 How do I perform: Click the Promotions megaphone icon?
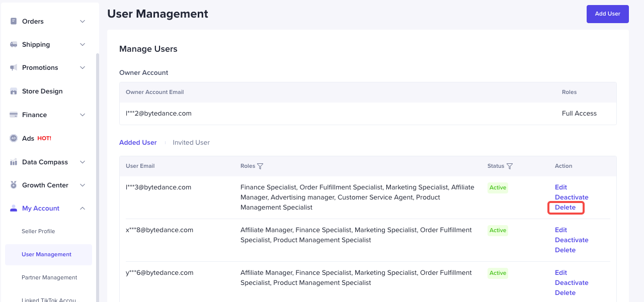[x=14, y=68]
